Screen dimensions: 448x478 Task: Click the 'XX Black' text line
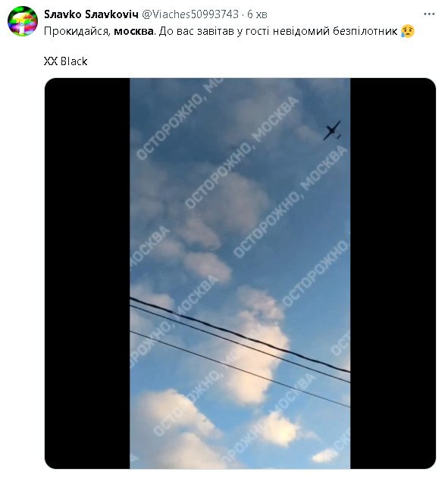coord(65,61)
